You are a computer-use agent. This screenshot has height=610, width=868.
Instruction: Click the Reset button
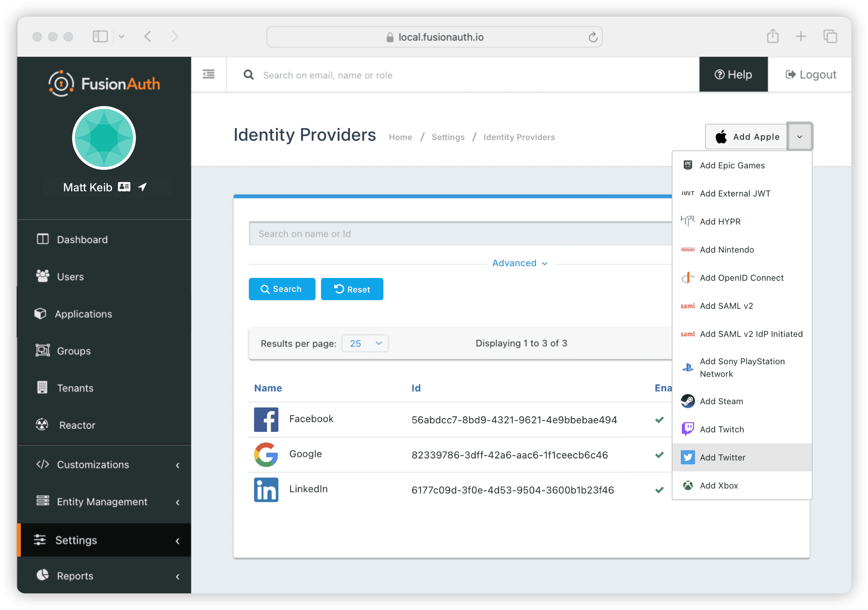click(x=352, y=289)
